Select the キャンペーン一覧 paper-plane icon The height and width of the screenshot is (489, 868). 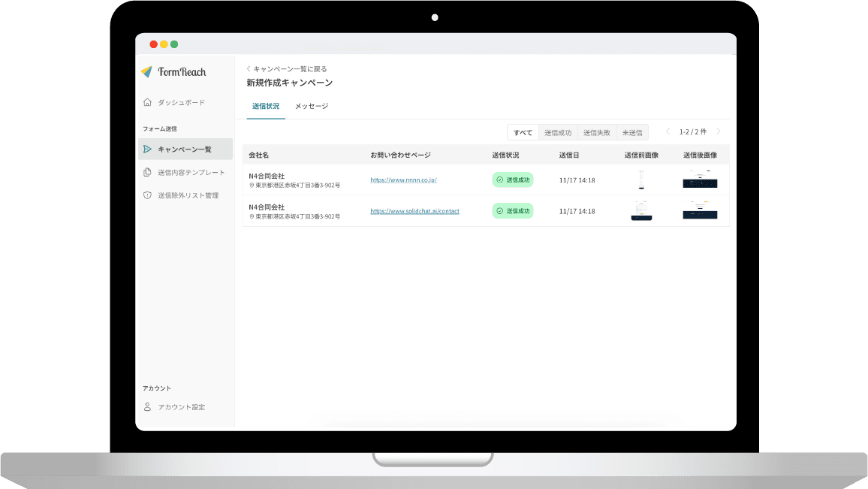point(147,149)
